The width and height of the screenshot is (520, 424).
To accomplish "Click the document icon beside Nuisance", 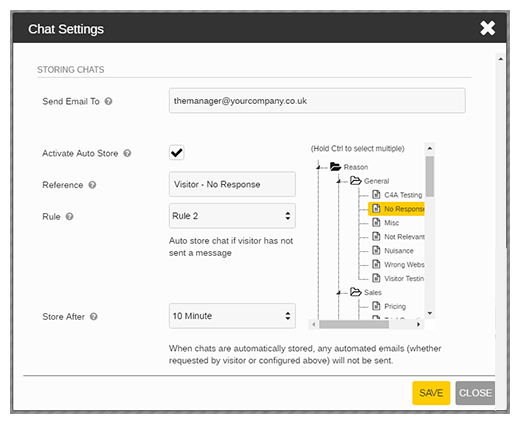I will coord(376,250).
